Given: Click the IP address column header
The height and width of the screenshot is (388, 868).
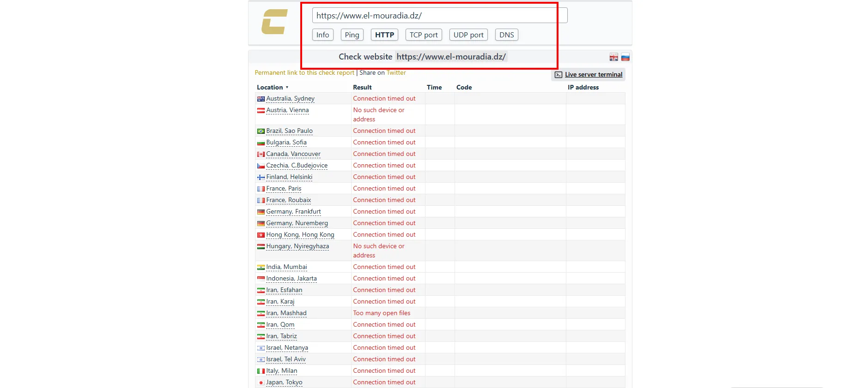Looking at the screenshot, I should click(583, 87).
